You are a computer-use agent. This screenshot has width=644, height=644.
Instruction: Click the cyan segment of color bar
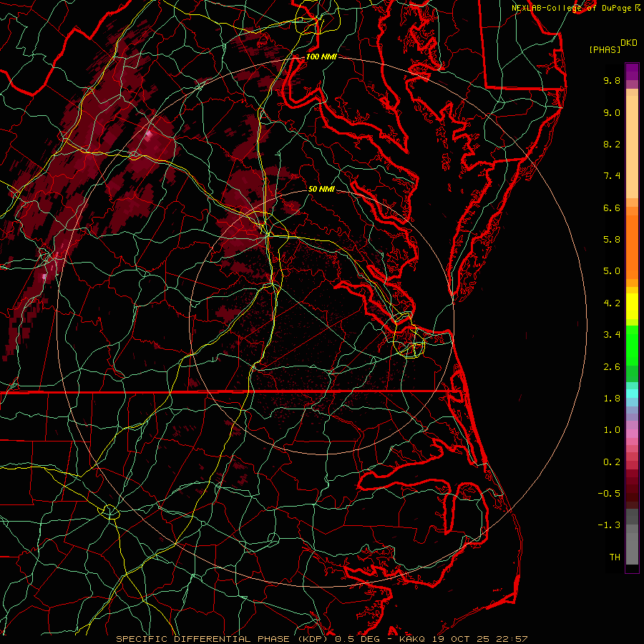coord(632,394)
